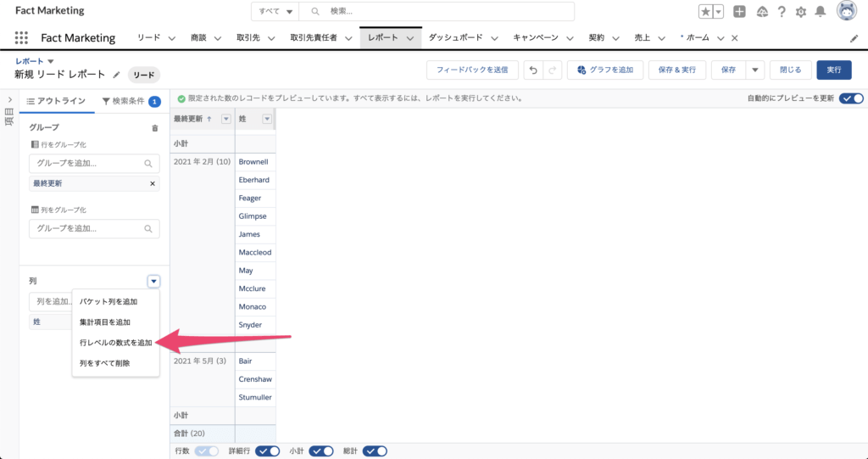Image resolution: width=868 pixels, height=459 pixels.
Task: Select バケット列を追加 menu item
Action: click(115, 301)
